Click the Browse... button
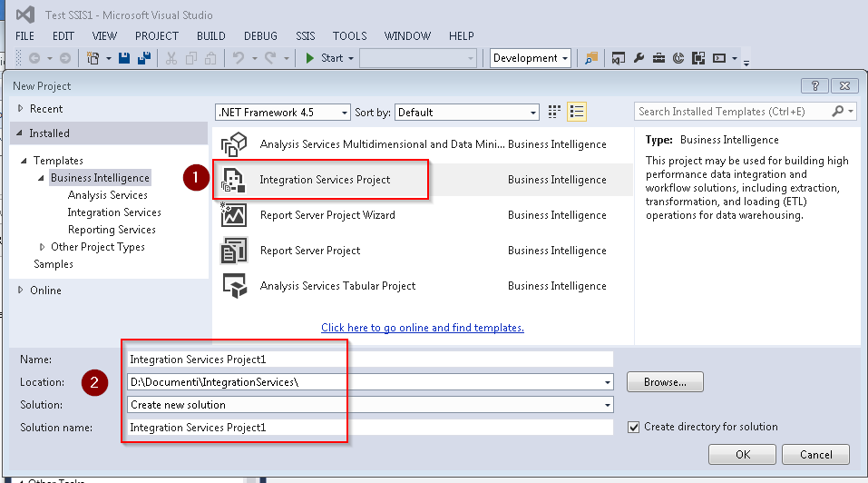The image size is (868, 483). [x=665, y=381]
